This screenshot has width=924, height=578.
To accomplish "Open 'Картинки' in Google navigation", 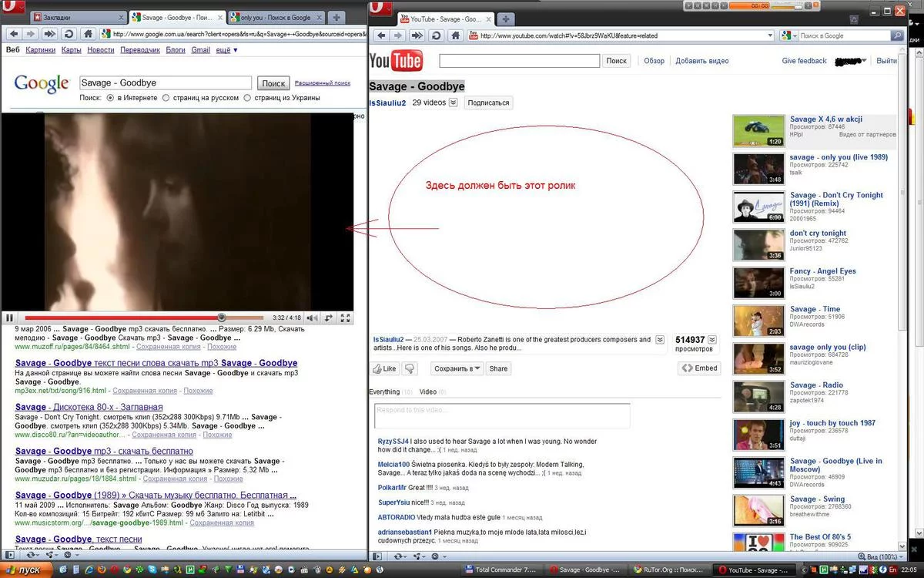I will click(x=41, y=50).
